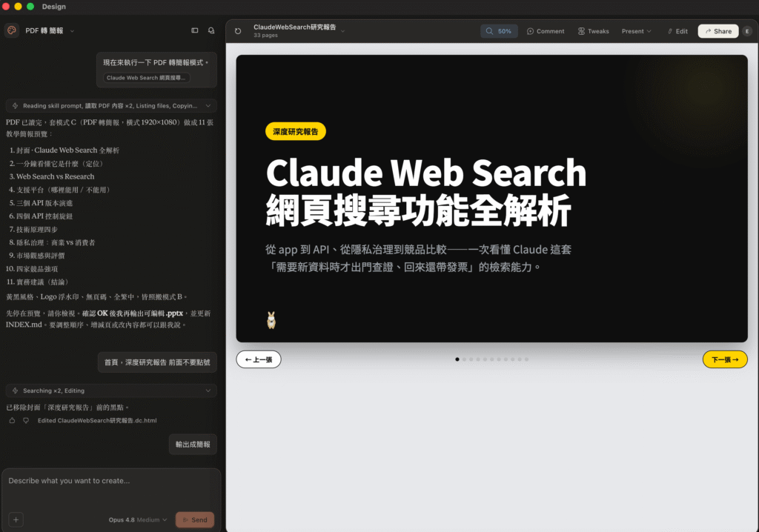Click list item 3. Web Search vs Research
The height and width of the screenshot is (532, 759).
52,176
